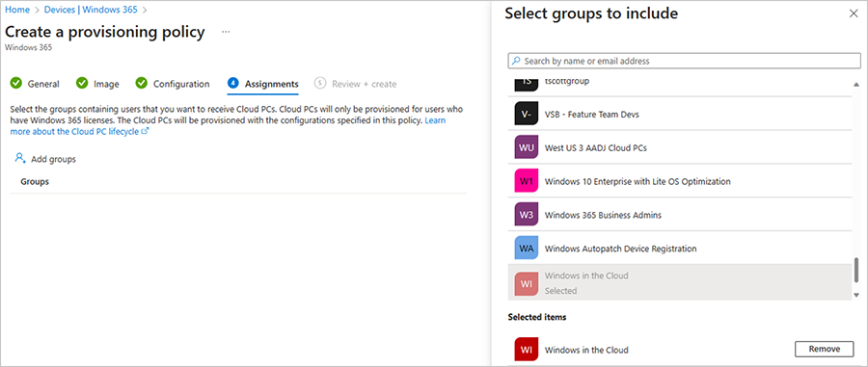Click the group list scroll down arrow

(x=856, y=295)
